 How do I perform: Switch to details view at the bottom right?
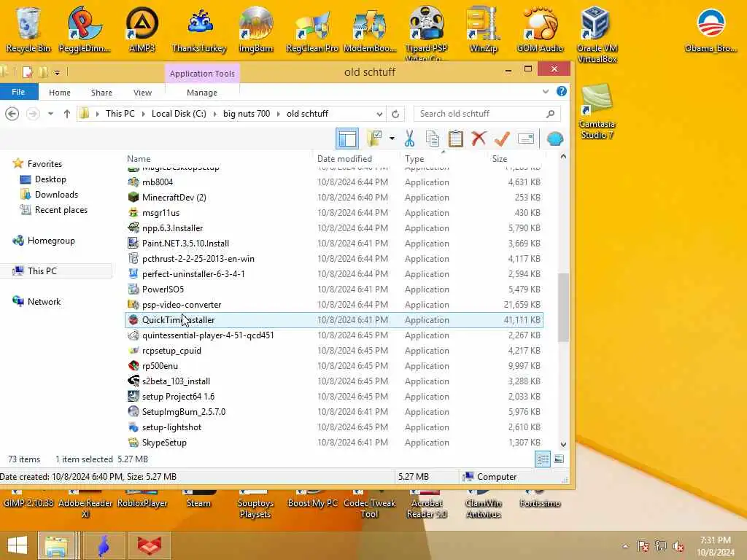543,459
